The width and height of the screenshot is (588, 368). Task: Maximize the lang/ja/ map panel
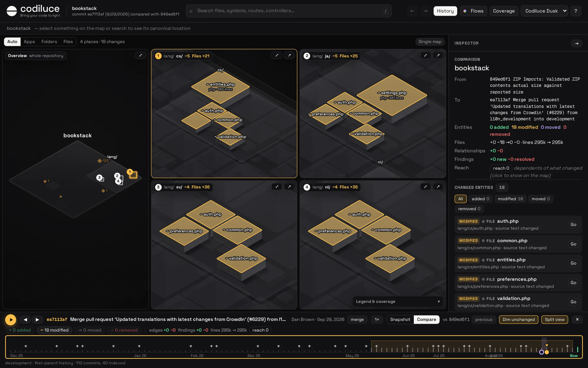pos(426,55)
